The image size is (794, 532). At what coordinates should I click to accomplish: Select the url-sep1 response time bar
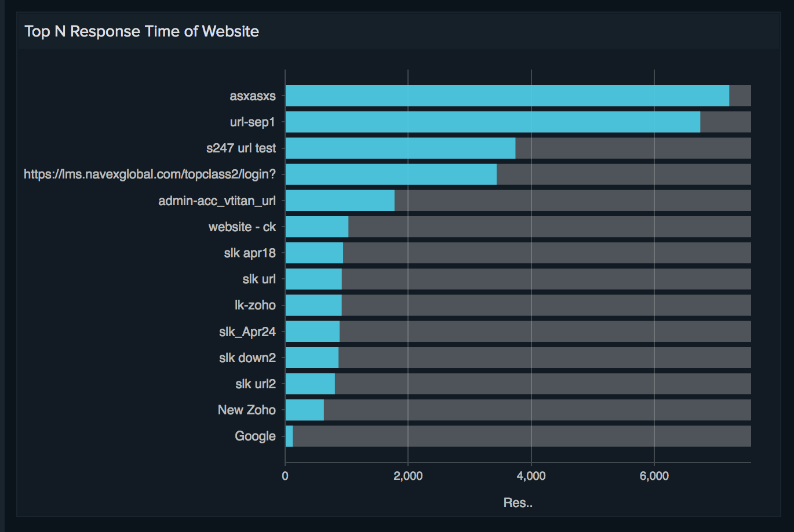493,122
